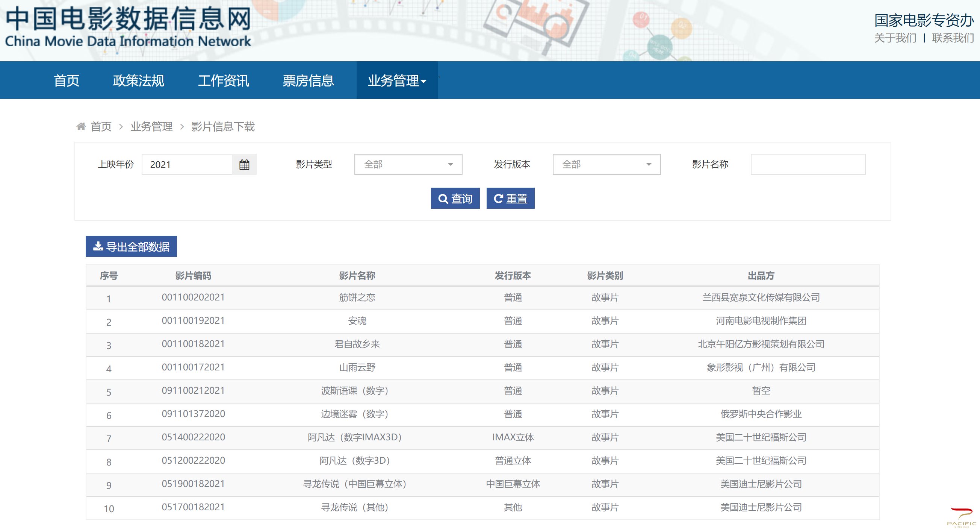Go to the 首页 nav tab
The height and width of the screenshot is (531, 980).
point(66,81)
